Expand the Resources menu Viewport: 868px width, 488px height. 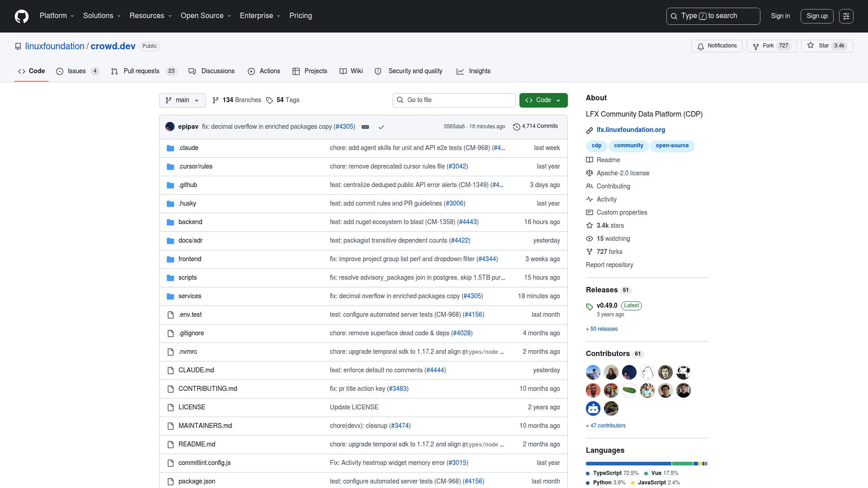(x=151, y=16)
